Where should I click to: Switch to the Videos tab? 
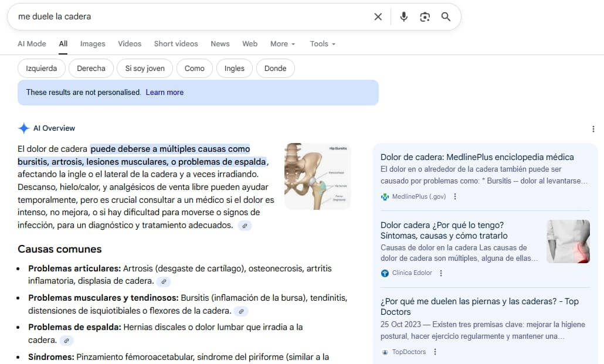[130, 43]
